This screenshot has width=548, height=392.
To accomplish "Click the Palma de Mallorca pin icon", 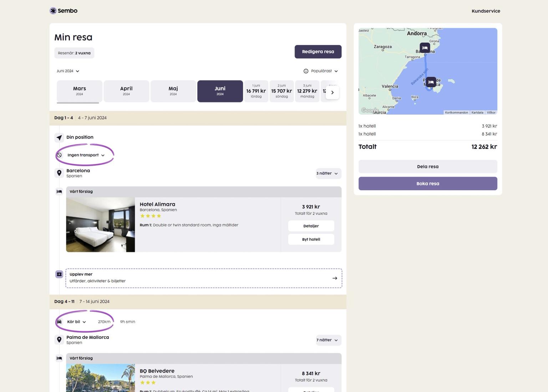I will click(59, 340).
